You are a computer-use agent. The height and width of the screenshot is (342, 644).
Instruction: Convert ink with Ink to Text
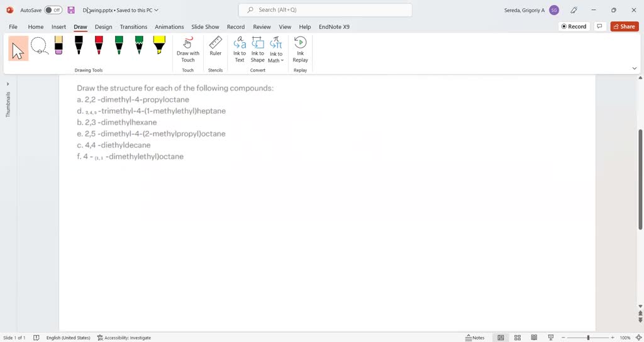tap(240, 49)
